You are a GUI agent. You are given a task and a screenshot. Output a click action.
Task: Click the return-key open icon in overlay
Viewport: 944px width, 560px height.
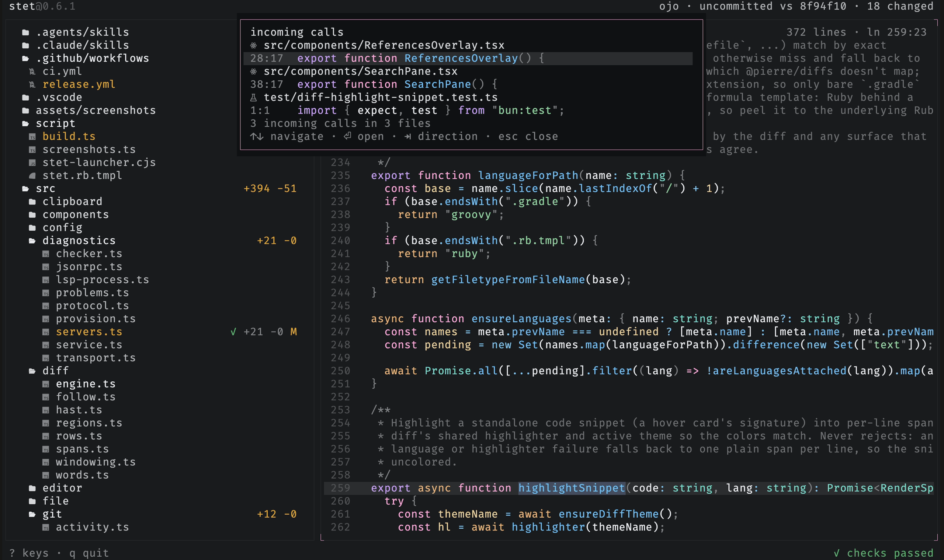[347, 136]
